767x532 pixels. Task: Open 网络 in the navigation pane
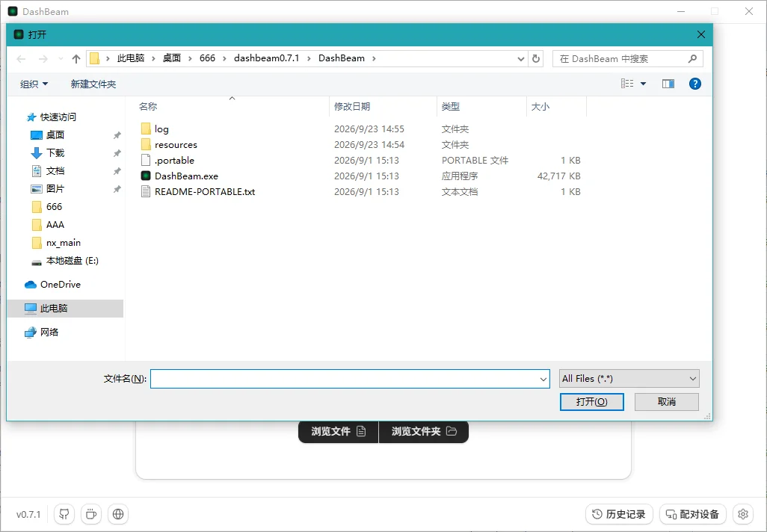[49, 332]
